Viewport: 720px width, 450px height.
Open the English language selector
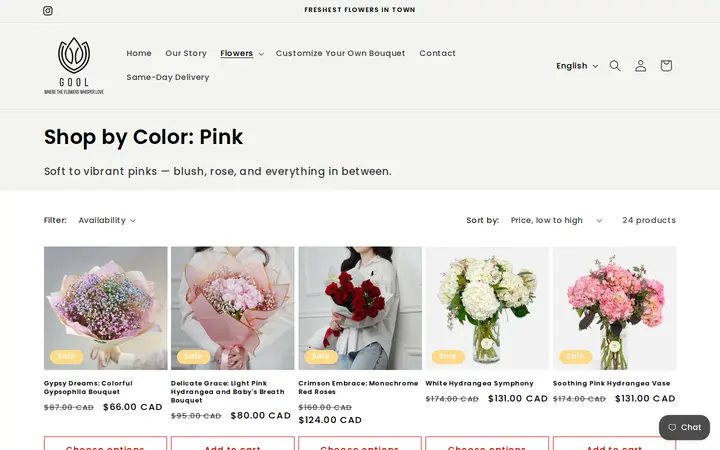tap(577, 66)
